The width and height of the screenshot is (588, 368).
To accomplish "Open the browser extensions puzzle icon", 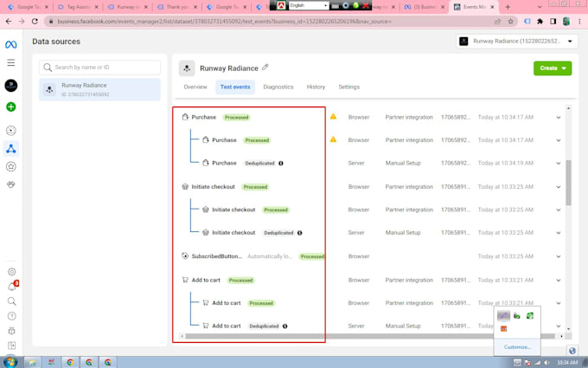I will pyautogui.click(x=540, y=22).
